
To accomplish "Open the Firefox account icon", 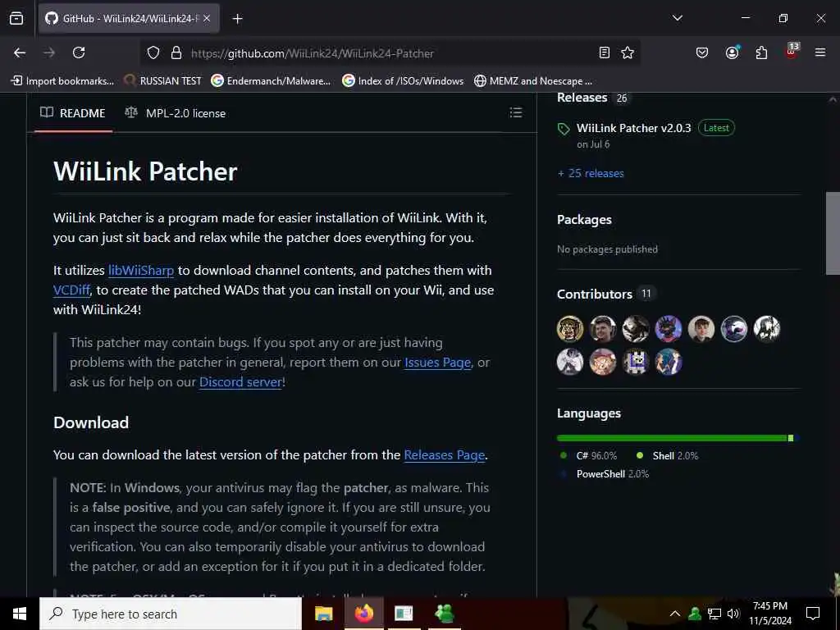I will [x=732, y=52].
